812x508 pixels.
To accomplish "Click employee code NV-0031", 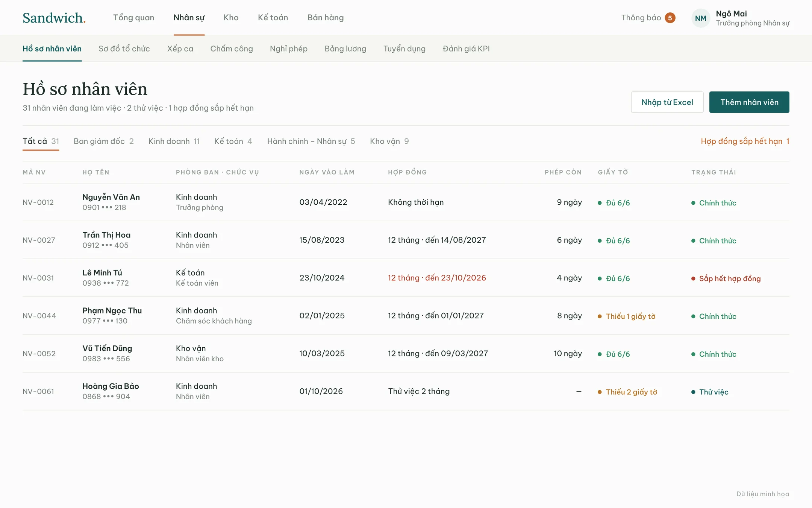I will (x=38, y=278).
